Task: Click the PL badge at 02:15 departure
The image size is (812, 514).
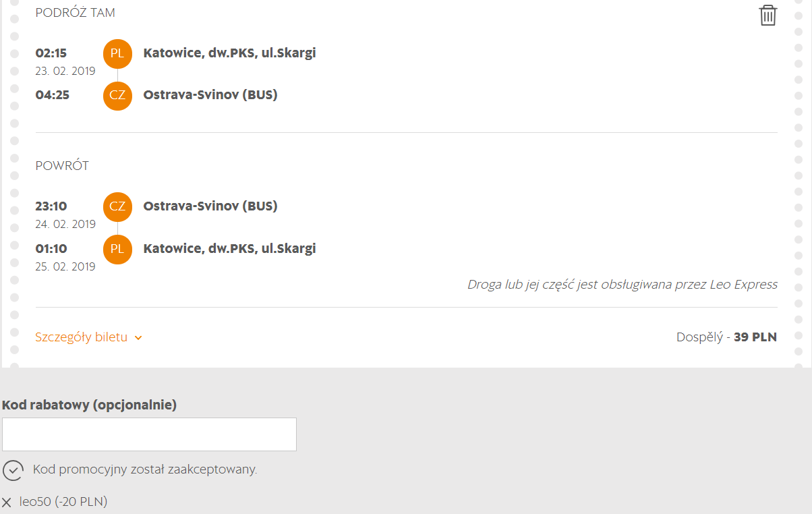Action: pyautogui.click(x=117, y=53)
